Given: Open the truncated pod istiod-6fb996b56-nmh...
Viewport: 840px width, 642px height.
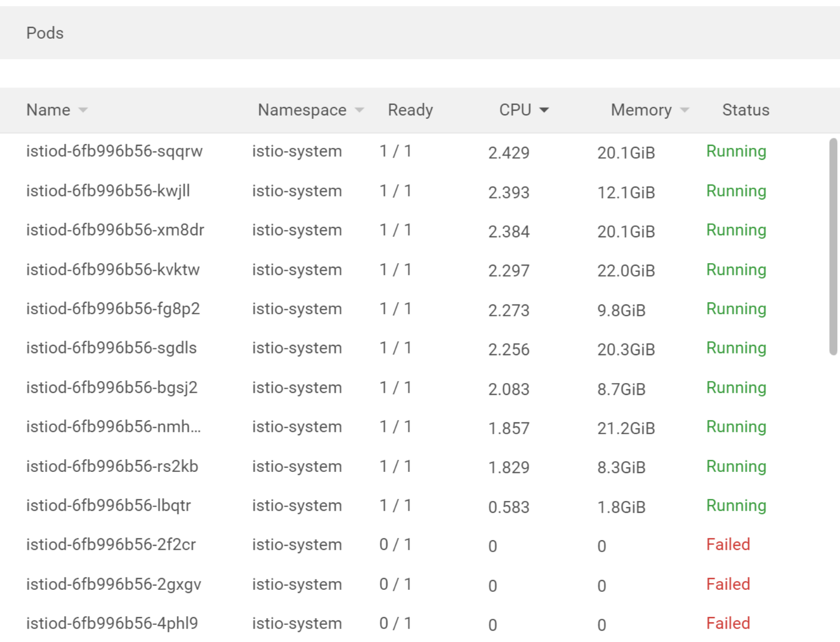Looking at the screenshot, I should tap(114, 426).
